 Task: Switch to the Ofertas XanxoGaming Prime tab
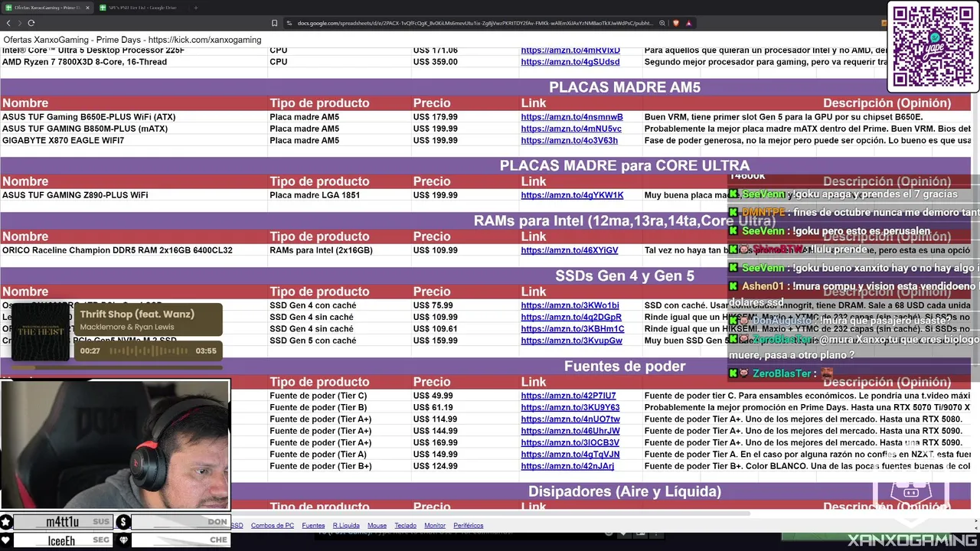pos(47,8)
